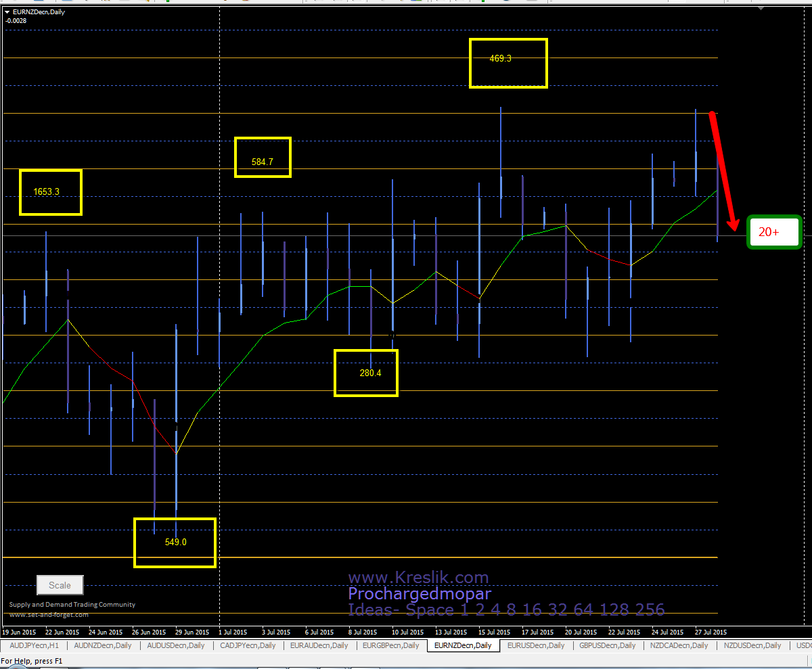Click the www.set-and-forget.com label
The width and height of the screenshot is (812, 669).
tap(49, 615)
